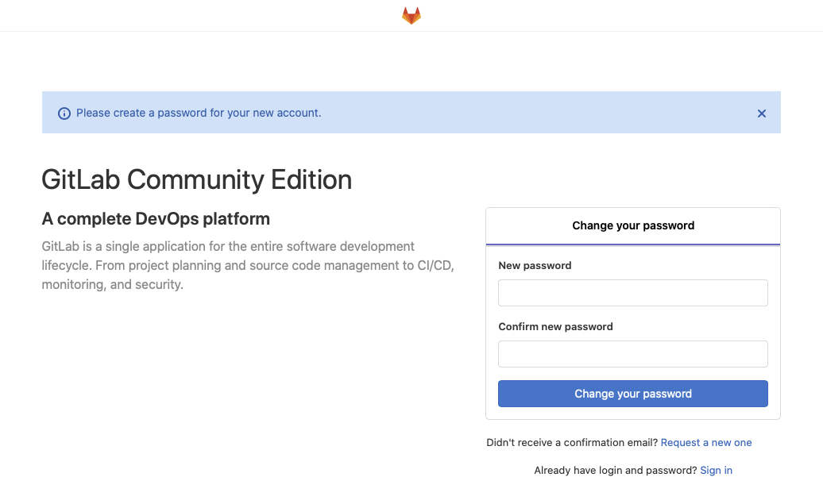Click the 'Didn't receive a confirmation email?' text
The height and width of the screenshot is (504, 823).
pos(572,443)
